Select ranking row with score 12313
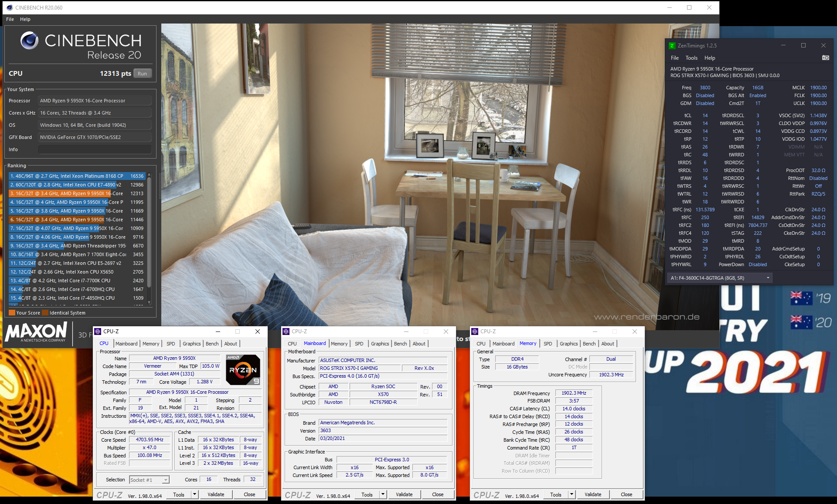Screen dimensions: 837x504 [x=77, y=193]
